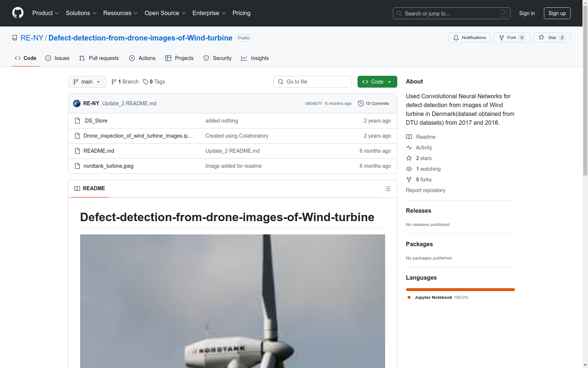Click the repository book icon beside RE-NY

[x=15, y=38]
